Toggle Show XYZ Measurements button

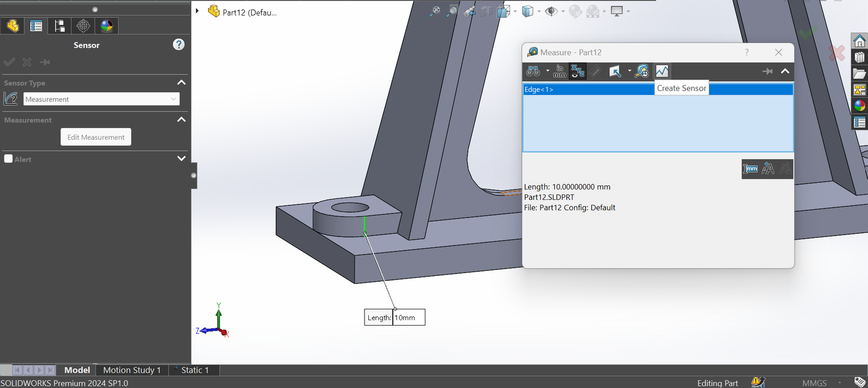click(x=578, y=71)
